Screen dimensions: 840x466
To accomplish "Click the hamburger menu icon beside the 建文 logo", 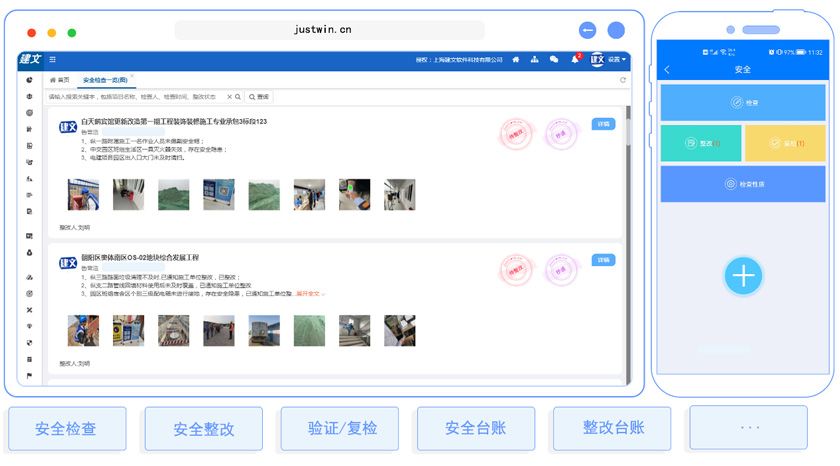I will tap(53, 60).
